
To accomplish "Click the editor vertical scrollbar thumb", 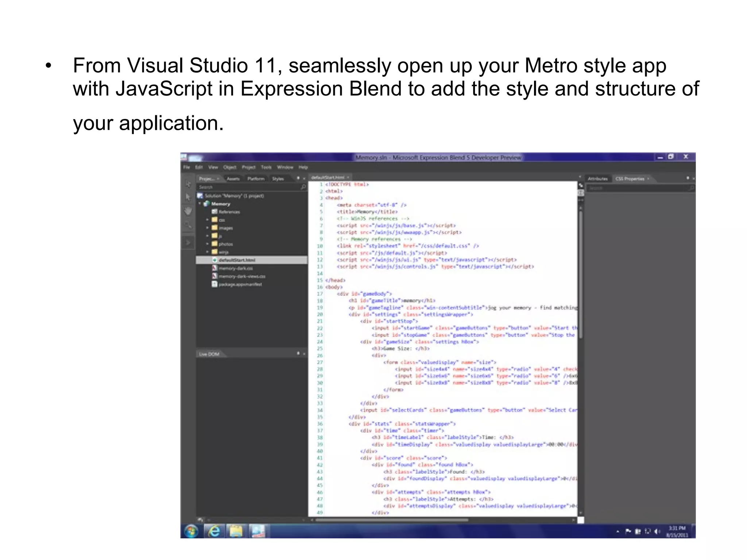I will pos(581,274).
